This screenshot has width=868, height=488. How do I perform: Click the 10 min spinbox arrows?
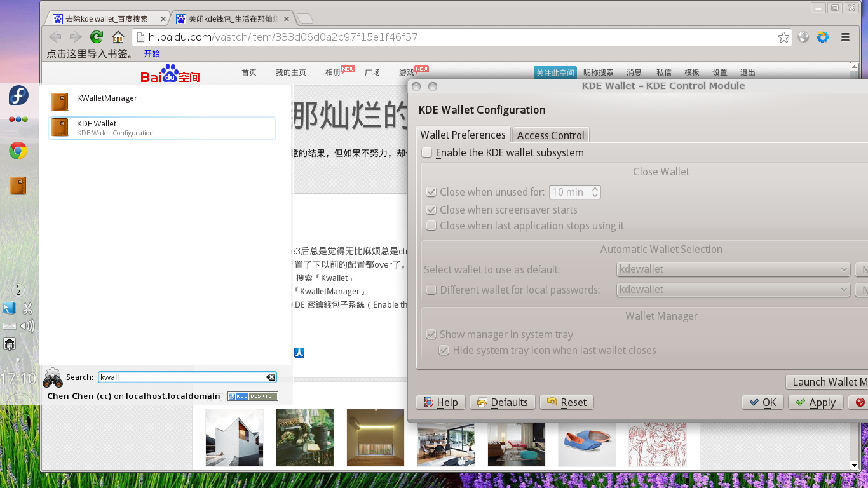coord(595,192)
